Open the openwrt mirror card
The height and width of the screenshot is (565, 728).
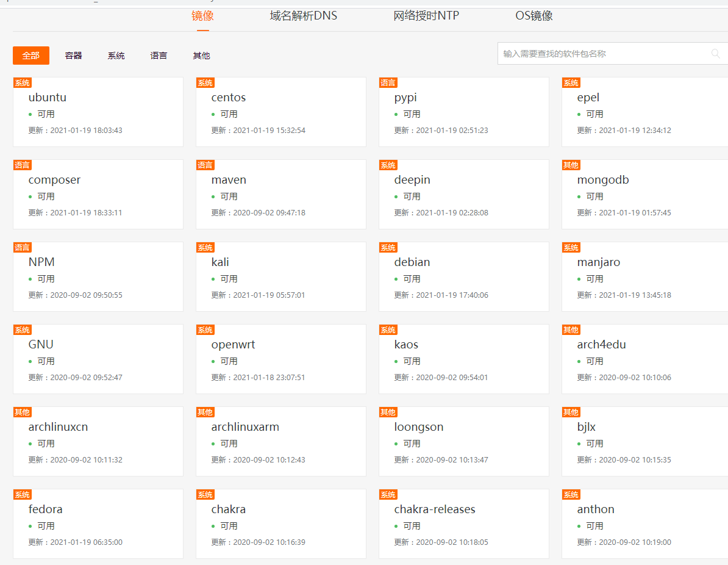(x=281, y=359)
